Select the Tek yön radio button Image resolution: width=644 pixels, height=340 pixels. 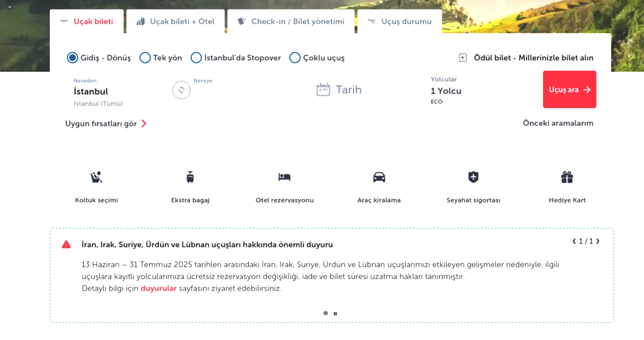(x=145, y=58)
